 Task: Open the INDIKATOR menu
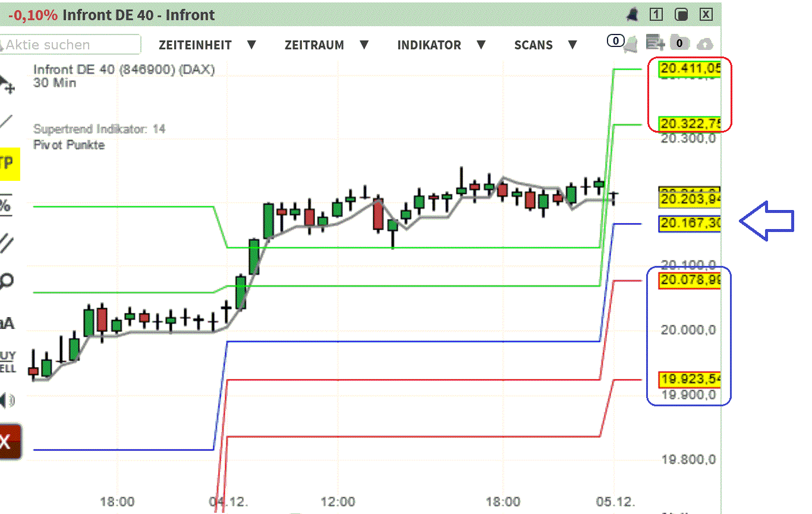pyautogui.click(x=429, y=45)
